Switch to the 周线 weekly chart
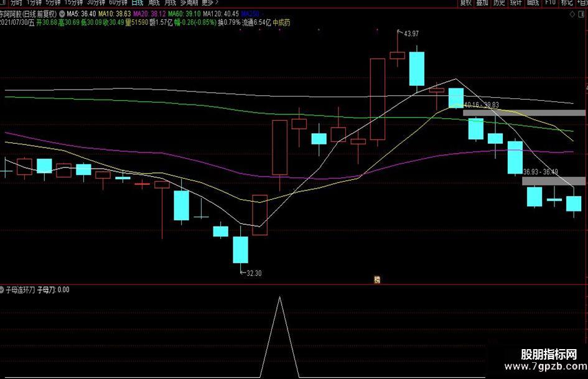 click(x=154, y=2)
